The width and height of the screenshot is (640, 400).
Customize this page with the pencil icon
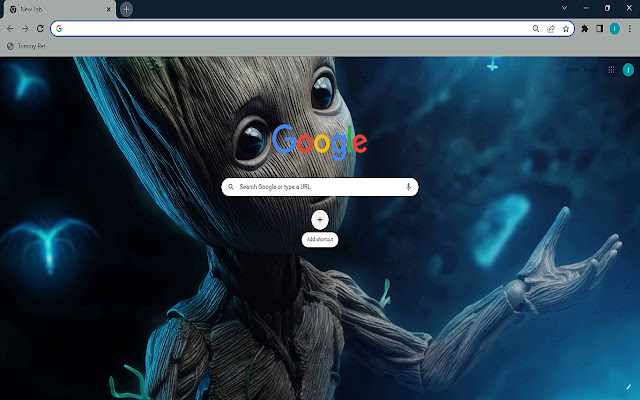pos(629,387)
